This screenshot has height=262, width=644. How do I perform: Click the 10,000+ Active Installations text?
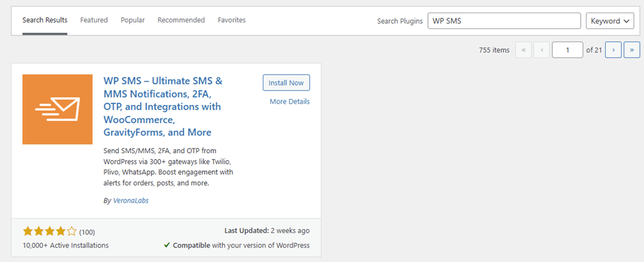click(65, 246)
